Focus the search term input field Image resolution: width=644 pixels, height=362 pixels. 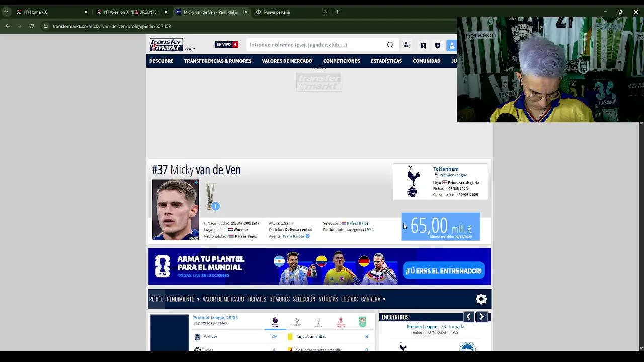(316, 45)
